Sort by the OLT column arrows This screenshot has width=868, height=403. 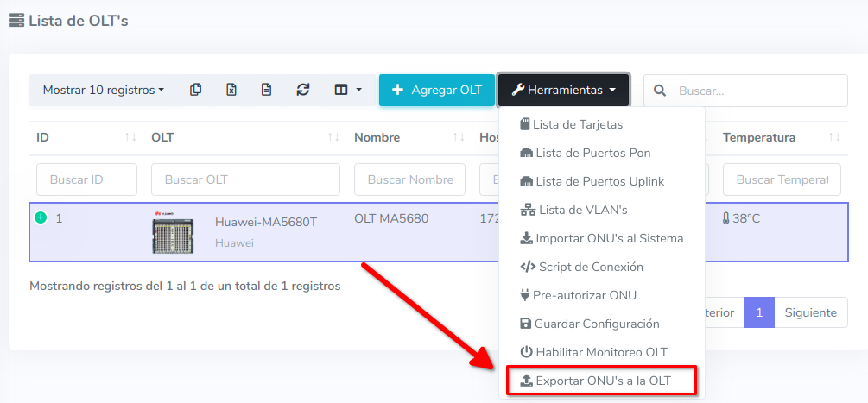(x=333, y=137)
